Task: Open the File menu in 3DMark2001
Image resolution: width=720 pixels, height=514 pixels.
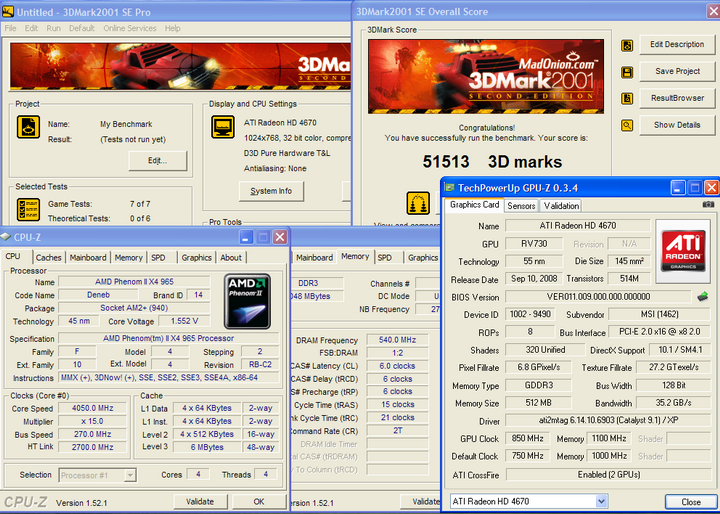Action: pyautogui.click(x=10, y=28)
